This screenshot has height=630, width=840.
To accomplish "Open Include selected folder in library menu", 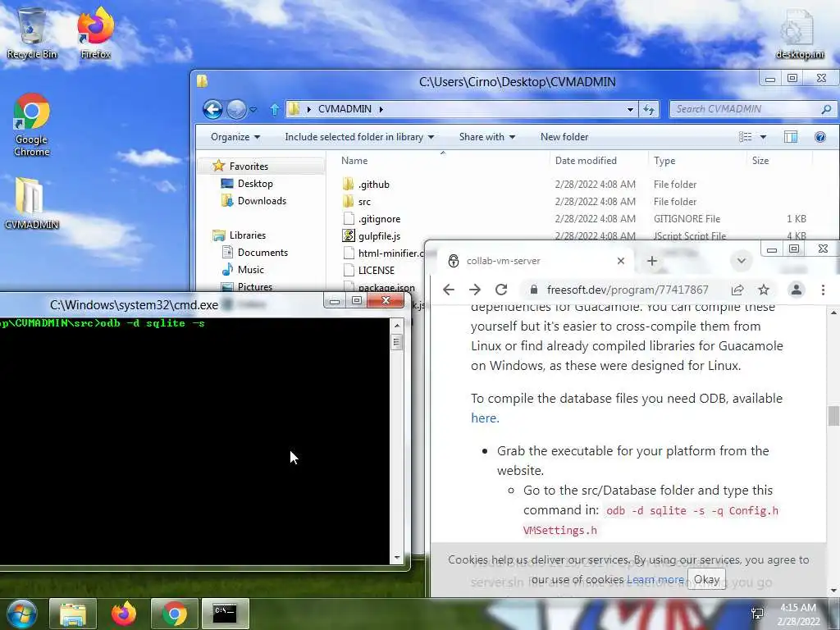I will (x=359, y=137).
